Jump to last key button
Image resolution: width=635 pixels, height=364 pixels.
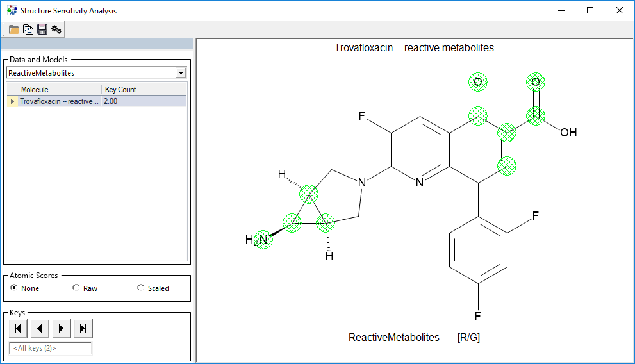pyautogui.click(x=83, y=328)
